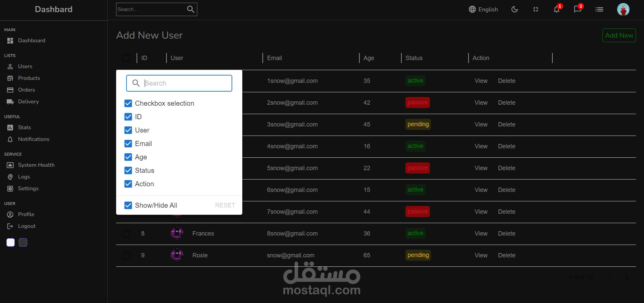This screenshot has width=644, height=303.
Task: Click the Action column header
Action: [481, 58]
